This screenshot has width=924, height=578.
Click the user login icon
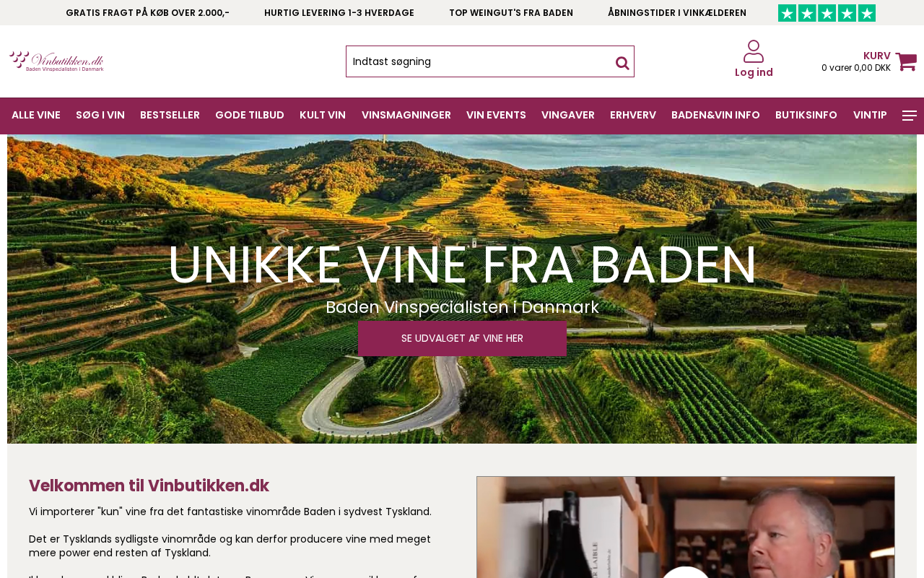[x=754, y=51]
